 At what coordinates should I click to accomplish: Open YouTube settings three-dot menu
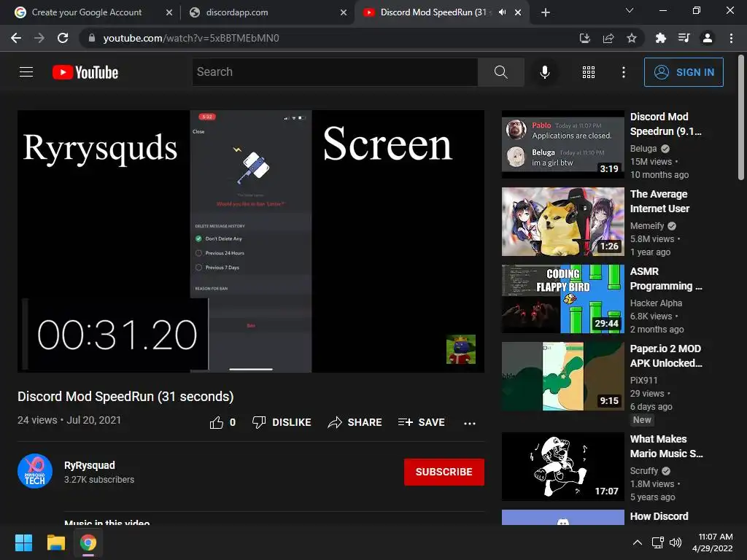click(623, 72)
